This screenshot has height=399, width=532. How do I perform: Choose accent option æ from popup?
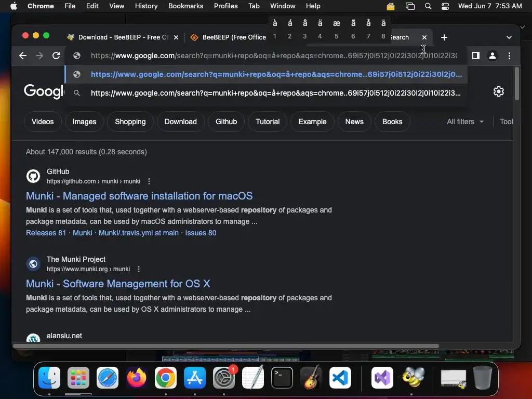point(336,23)
